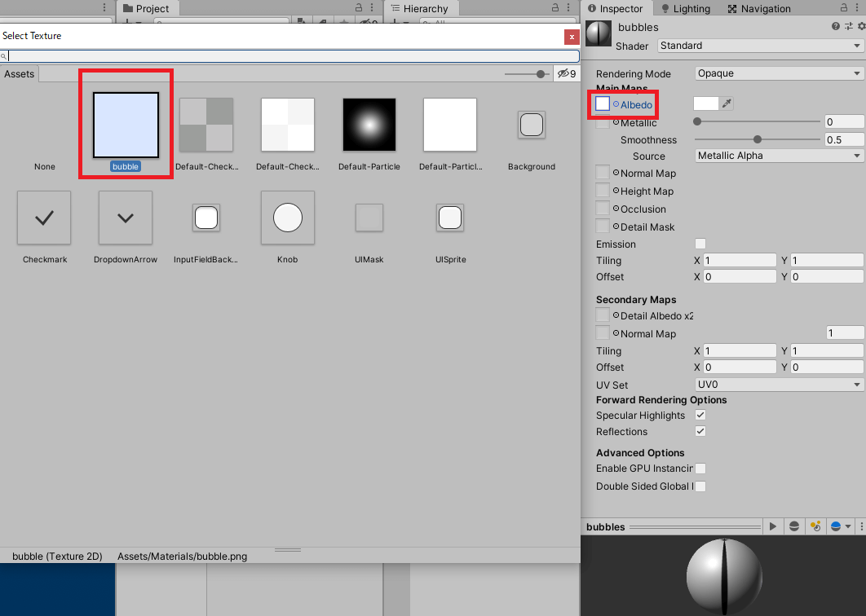Select the UISprite texture

[x=450, y=218]
